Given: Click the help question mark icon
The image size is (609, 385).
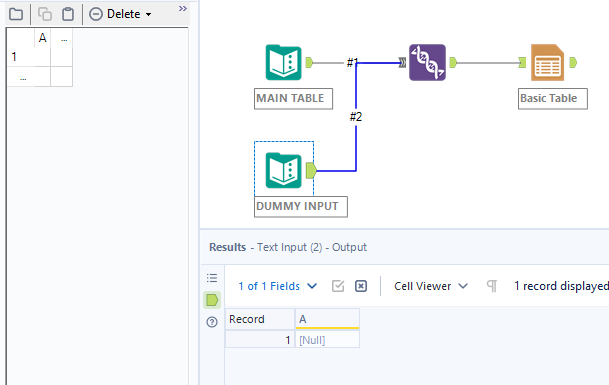Looking at the screenshot, I should [x=212, y=322].
